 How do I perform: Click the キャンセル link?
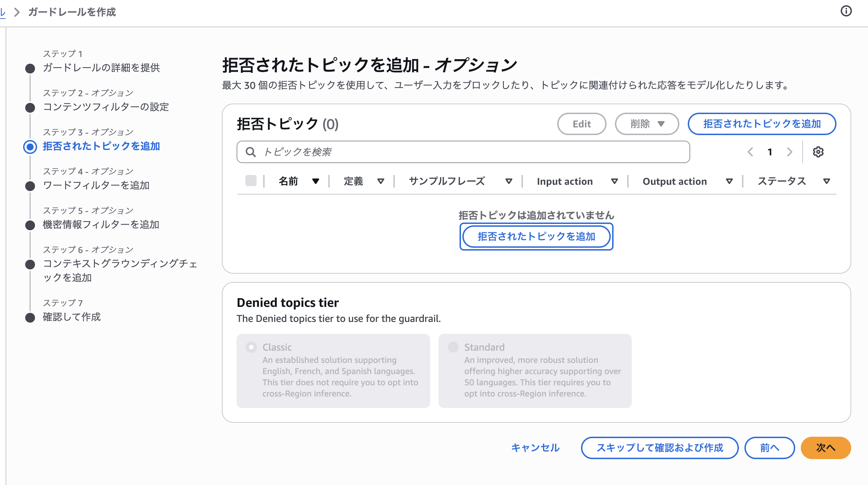coord(535,448)
